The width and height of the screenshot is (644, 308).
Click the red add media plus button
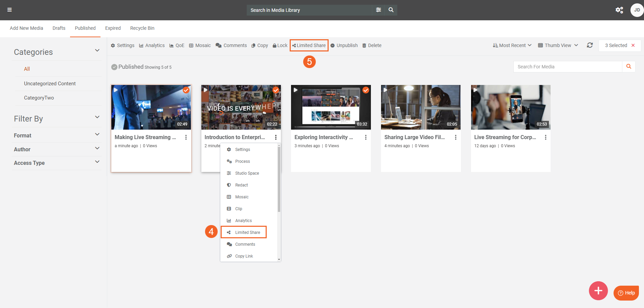[598, 290]
